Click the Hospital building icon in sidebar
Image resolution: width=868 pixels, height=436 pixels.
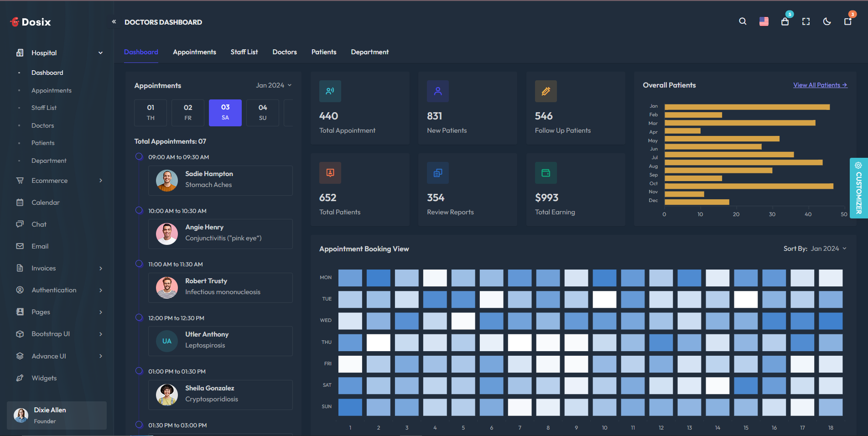click(20, 53)
